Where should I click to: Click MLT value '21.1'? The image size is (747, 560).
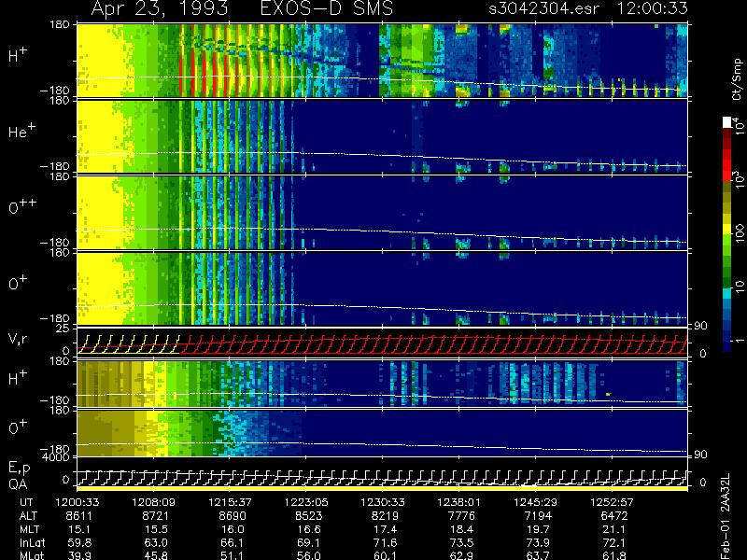pyautogui.click(x=614, y=529)
